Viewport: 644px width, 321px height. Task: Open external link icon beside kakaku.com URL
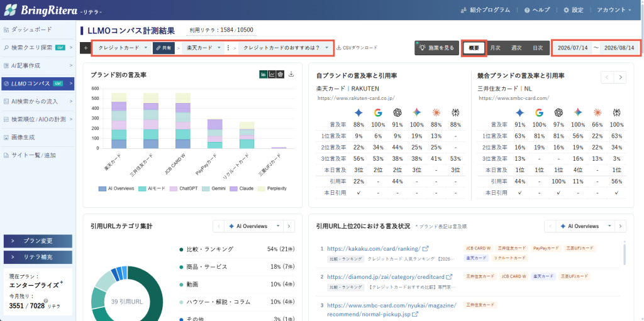click(426, 249)
